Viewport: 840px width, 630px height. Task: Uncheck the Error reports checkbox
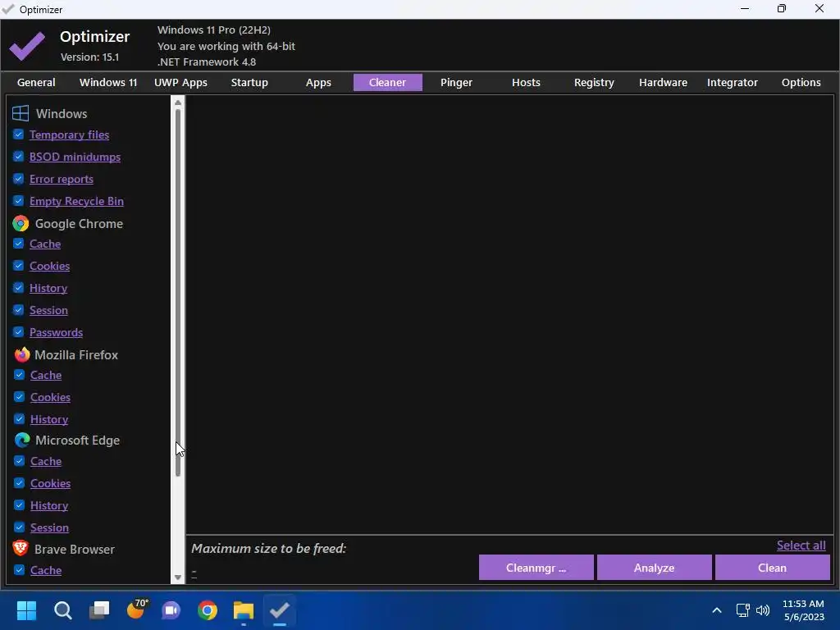click(18, 178)
